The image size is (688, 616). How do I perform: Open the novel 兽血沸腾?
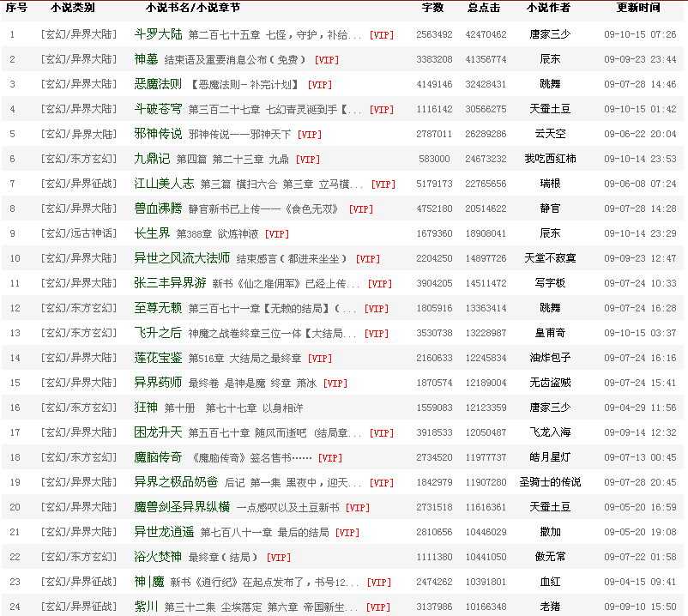[158, 208]
